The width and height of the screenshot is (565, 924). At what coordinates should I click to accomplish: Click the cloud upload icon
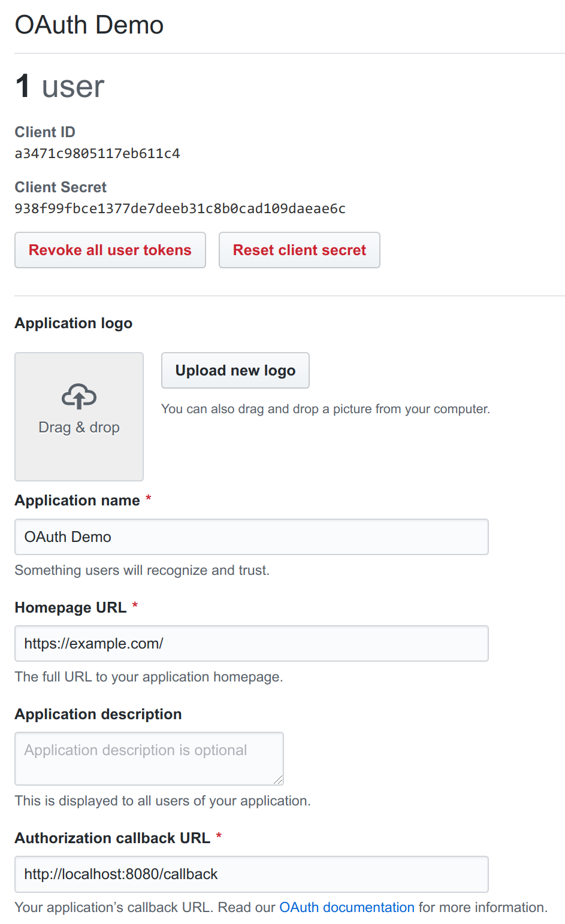coord(79,396)
